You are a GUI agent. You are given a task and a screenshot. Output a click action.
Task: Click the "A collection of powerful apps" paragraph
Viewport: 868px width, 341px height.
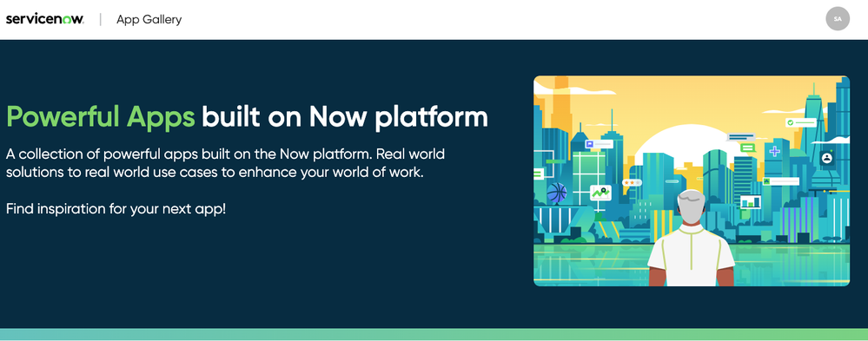click(x=225, y=162)
